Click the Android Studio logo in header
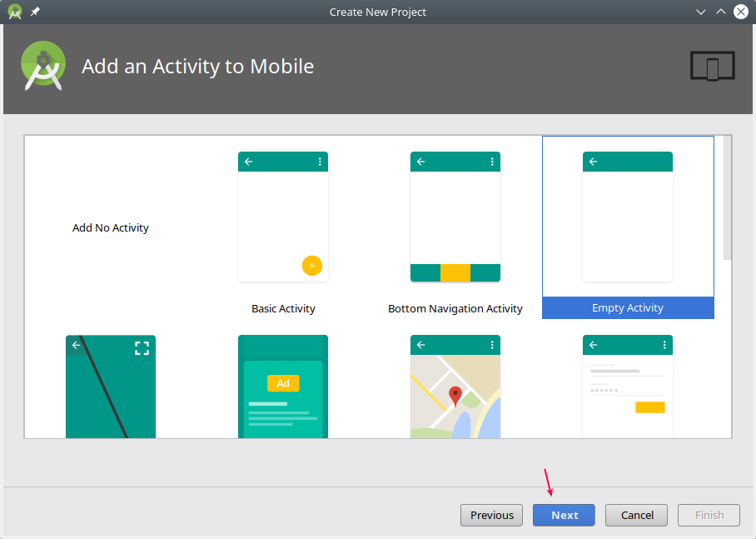This screenshot has height=539, width=756. point(43,67)
